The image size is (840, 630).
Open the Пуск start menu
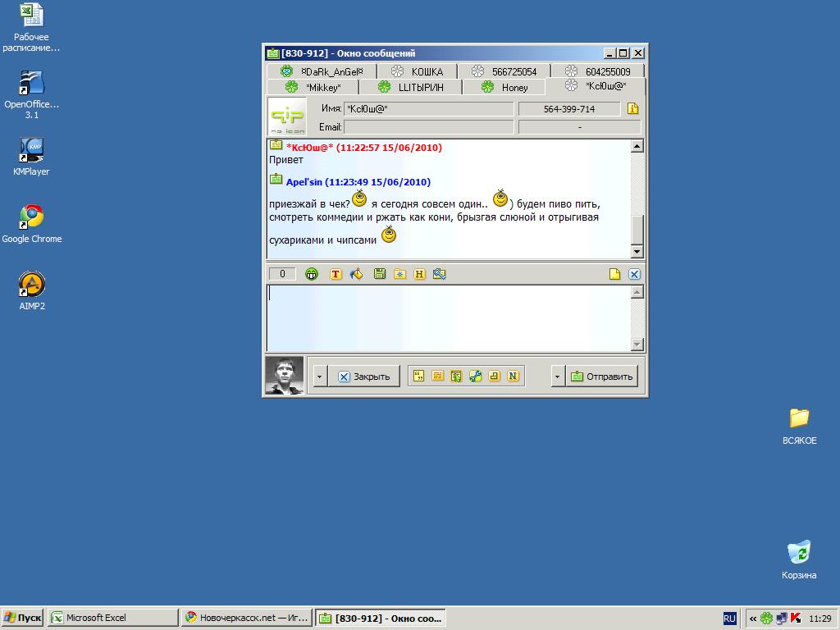tap(22, 618)
